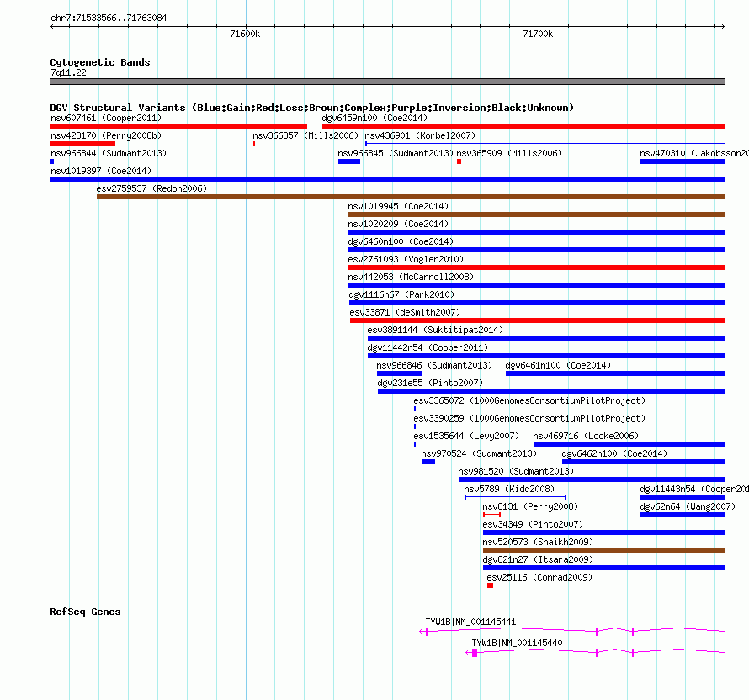Select the dgv6459n100 (Coe2014) variant label
Screen dimensions: 749x700
(374, 118)
